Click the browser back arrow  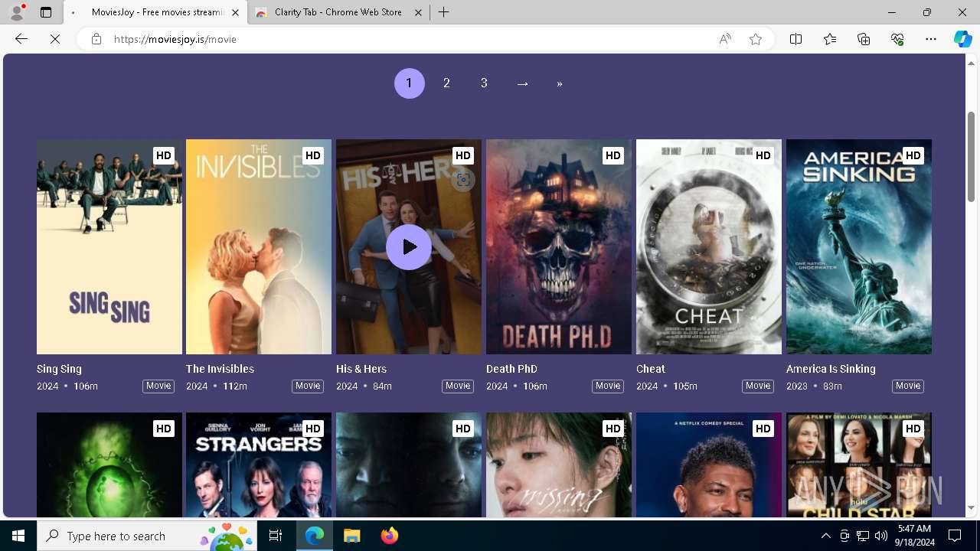click(x=21, y=39)
